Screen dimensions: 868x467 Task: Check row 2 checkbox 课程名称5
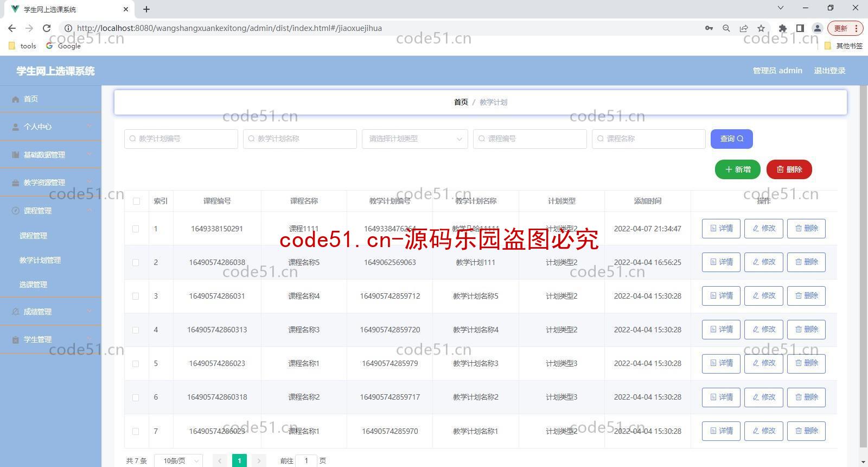click(136, 263)
